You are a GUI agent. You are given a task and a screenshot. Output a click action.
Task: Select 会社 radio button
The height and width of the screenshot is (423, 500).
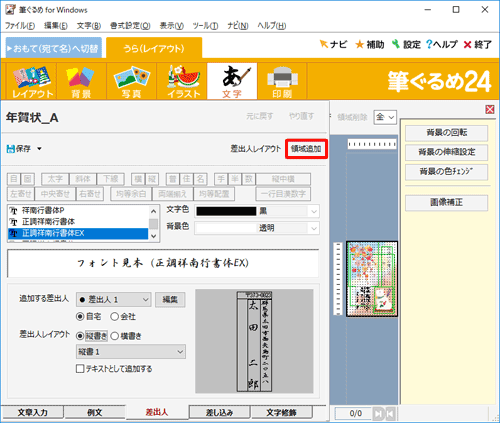(x=114, y=316)
